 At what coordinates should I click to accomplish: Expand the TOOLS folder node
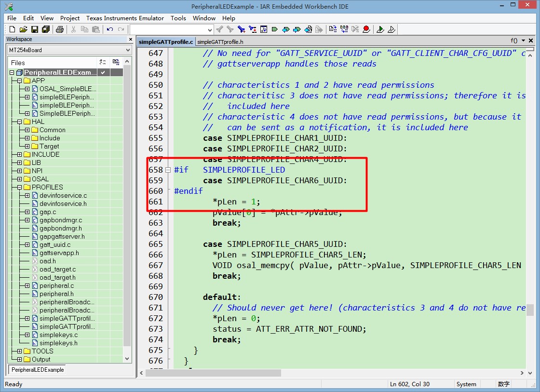19,351
